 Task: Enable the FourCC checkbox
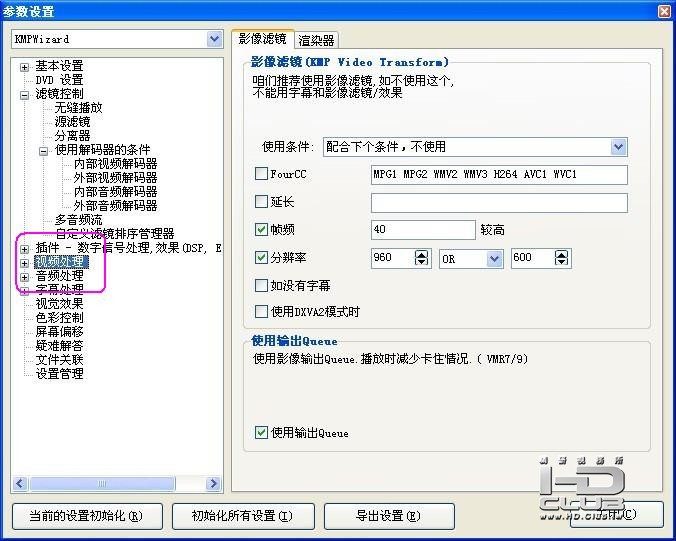tap(261, 174)
